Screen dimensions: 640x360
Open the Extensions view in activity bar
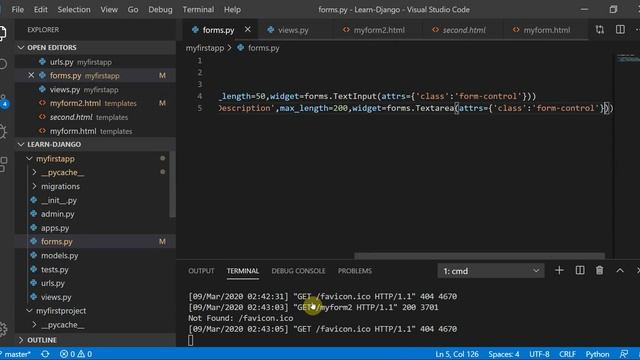[x=3, y=164]
